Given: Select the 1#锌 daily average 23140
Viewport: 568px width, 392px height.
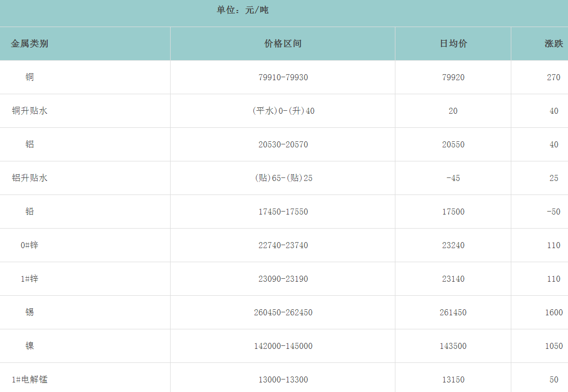Looking at the screenshot, I should coord(453,279).
